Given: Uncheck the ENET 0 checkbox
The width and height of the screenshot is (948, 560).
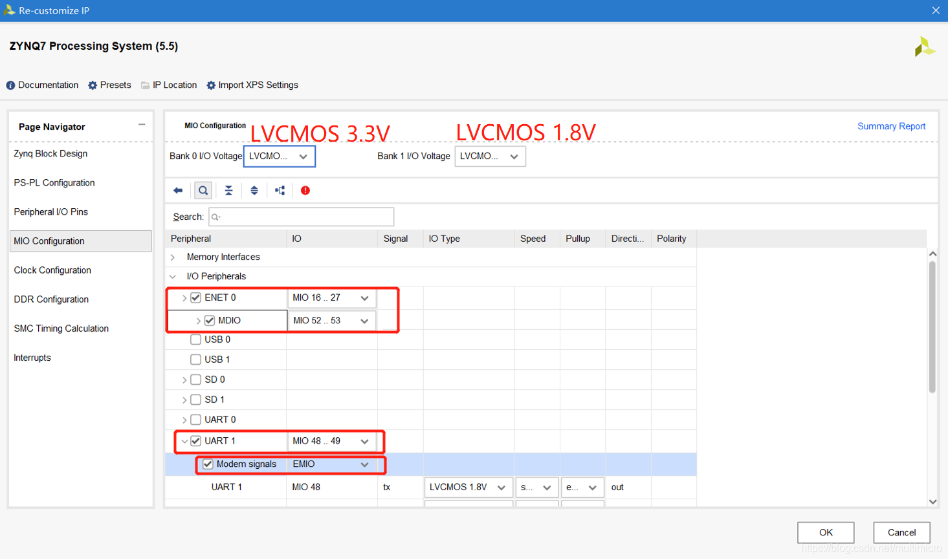Looking at the screenshot, I should tap(195, 298).
